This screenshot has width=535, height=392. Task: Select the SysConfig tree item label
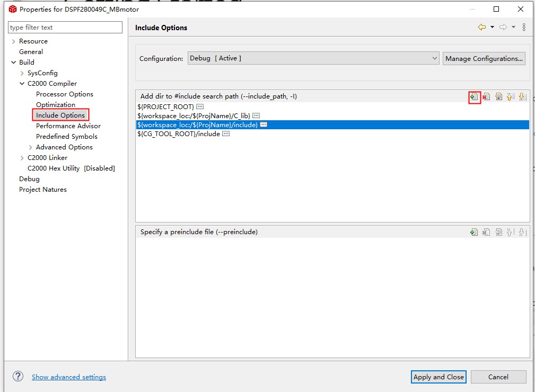pos(42,73)
